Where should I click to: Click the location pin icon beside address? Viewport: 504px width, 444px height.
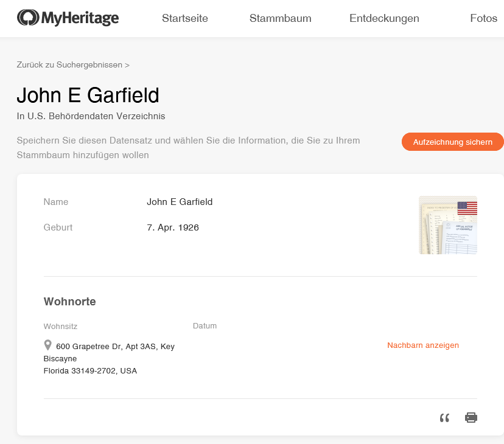pyautogui.click(x=48, y=345)
